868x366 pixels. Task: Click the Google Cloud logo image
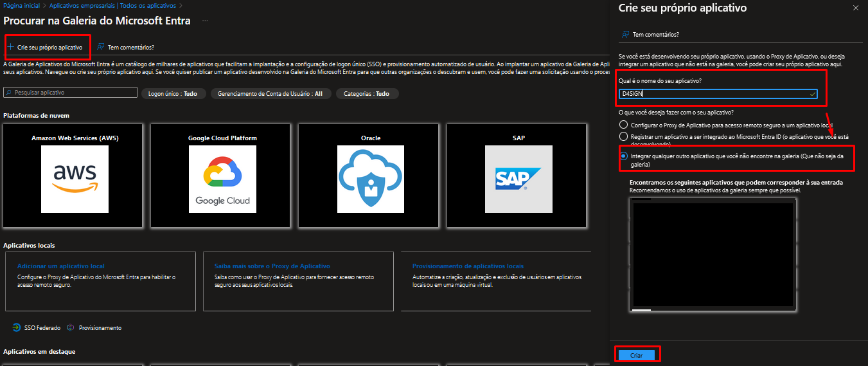[x=222, y=179]
